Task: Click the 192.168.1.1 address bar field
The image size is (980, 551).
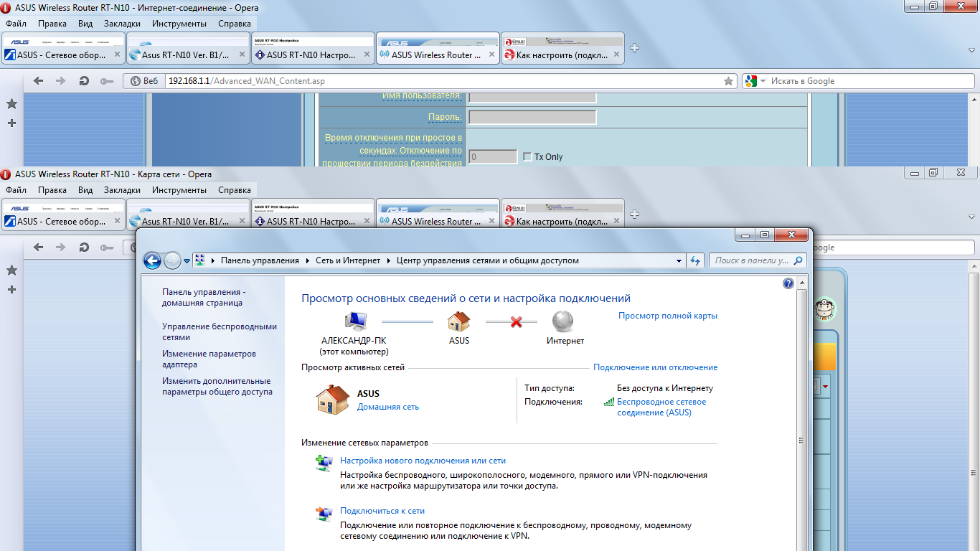Action: [x=451, y=81]
